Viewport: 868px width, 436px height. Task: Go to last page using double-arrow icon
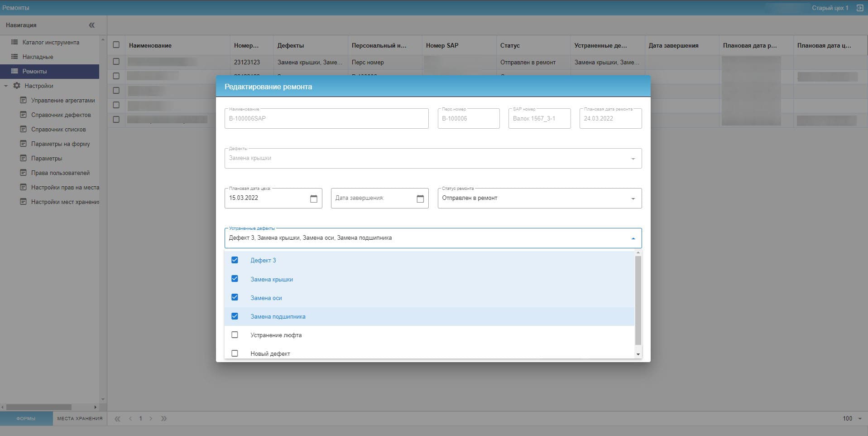[164, 418]
